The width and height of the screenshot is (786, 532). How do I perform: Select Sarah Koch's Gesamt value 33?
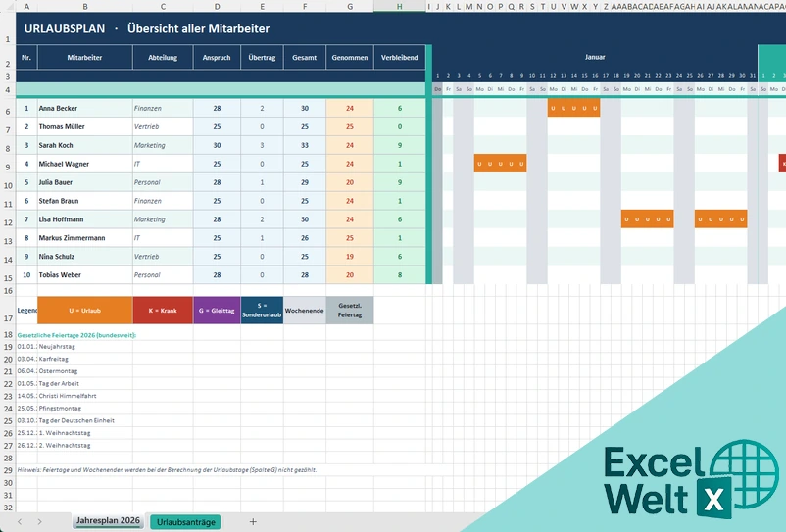point(305,145)
